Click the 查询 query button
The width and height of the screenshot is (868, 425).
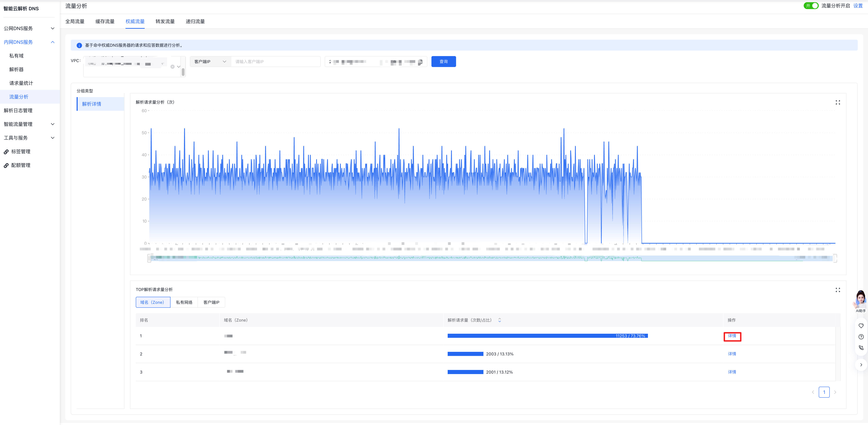pos(443,62)
